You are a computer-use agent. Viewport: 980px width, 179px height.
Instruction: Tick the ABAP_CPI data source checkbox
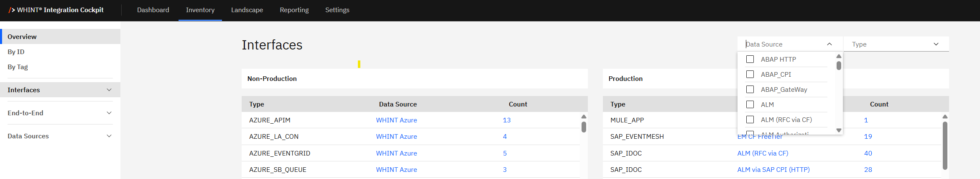[x=750, y=75]
